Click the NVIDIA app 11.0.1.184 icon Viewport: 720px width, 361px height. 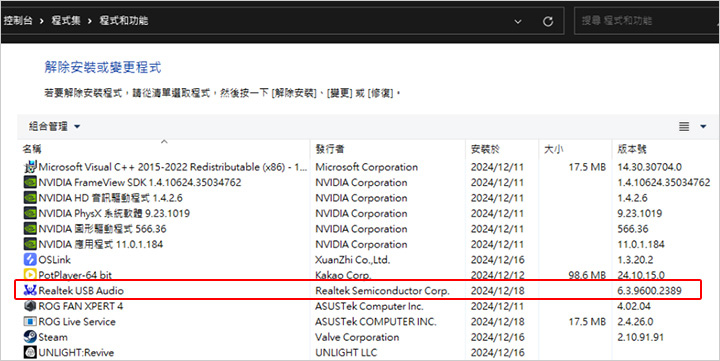pyautogui.click(x=30, y=244)
